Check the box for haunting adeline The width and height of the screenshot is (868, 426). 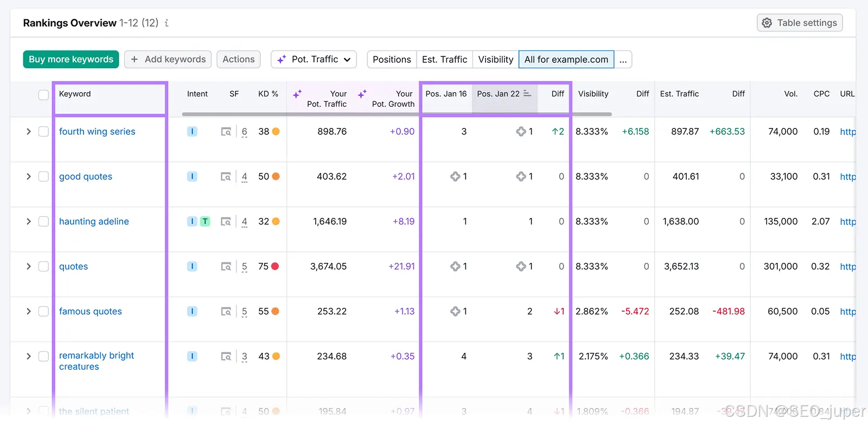(43, 221)
